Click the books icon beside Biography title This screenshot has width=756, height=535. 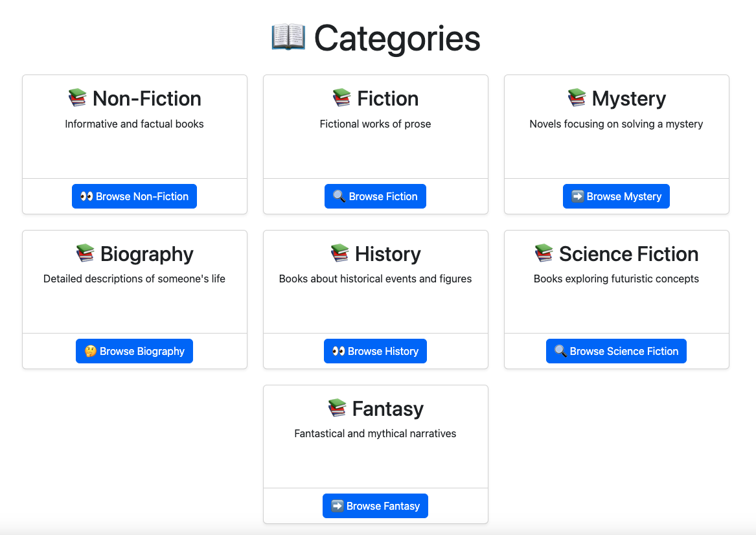point(86,253)
